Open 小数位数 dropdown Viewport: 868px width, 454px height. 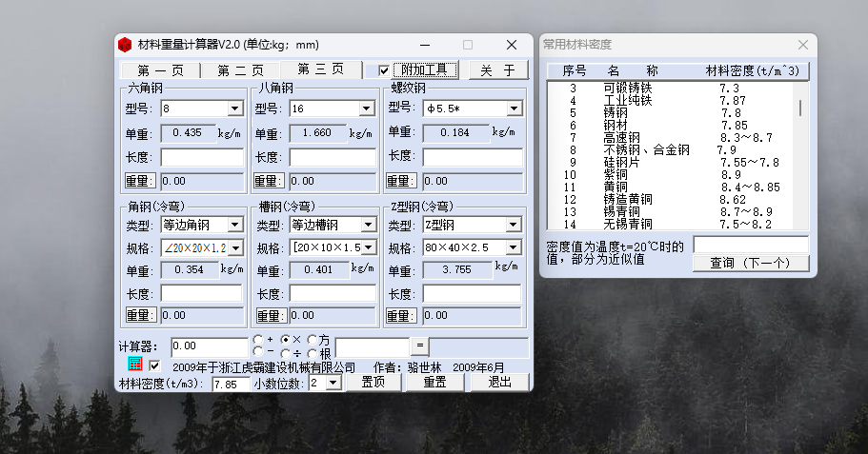click(x=333, y=383)
